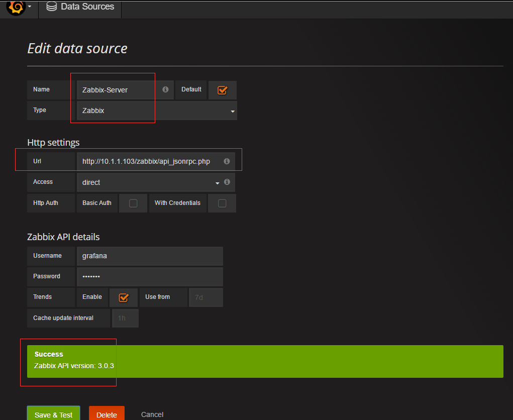513x420 pixels.
Task: Click the Http settings section heading
Action: coord(53,142)
